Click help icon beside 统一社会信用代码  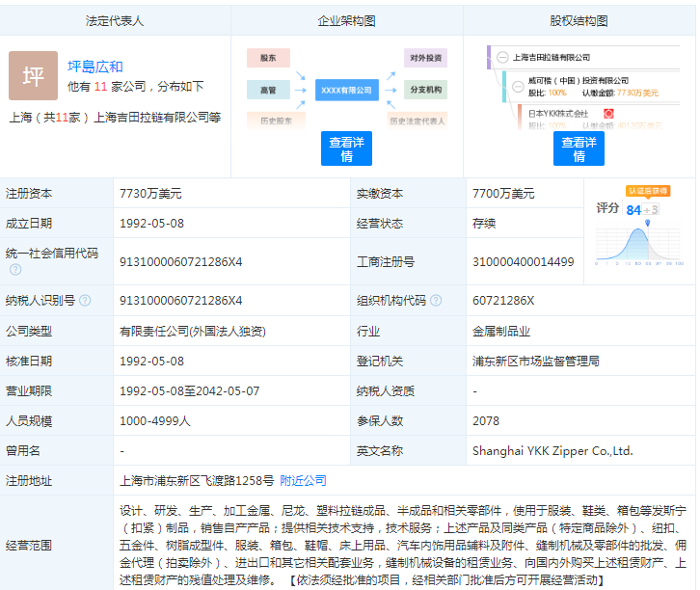(x=15, y=269)
